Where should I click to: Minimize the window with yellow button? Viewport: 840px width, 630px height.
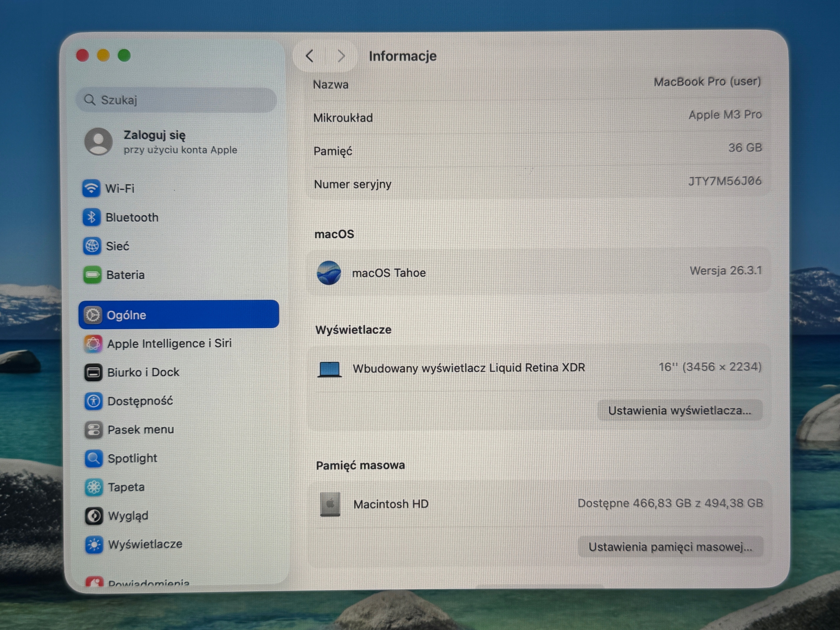pyautogui.click(x=103, y=55)
